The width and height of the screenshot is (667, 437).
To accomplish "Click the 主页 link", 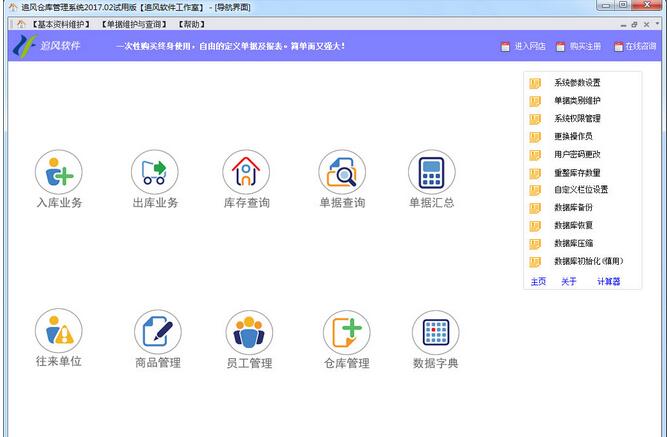I will point(538,281).
